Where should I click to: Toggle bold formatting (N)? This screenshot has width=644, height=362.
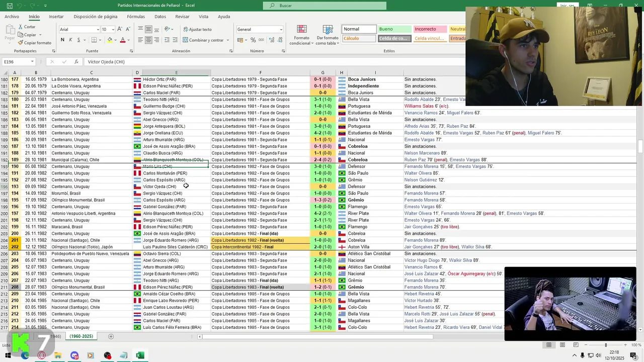click(x=62, y=40)
